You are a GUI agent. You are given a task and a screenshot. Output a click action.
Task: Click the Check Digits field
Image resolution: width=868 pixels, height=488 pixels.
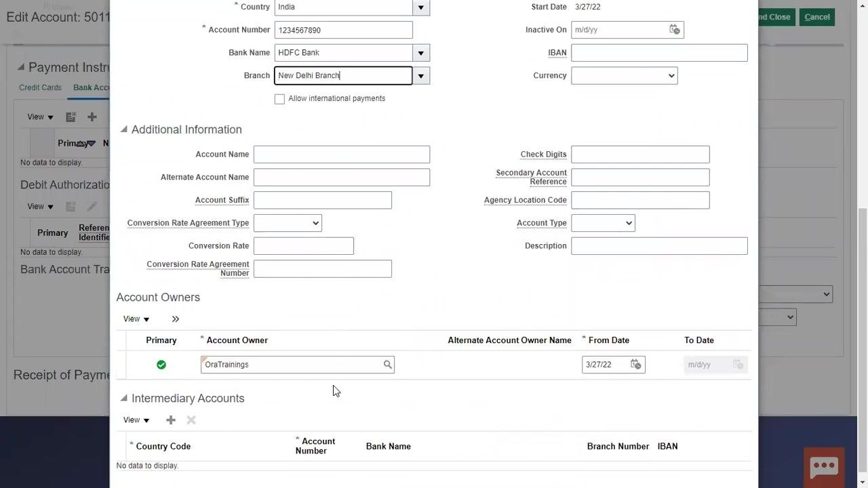click(x=640, y=155)
